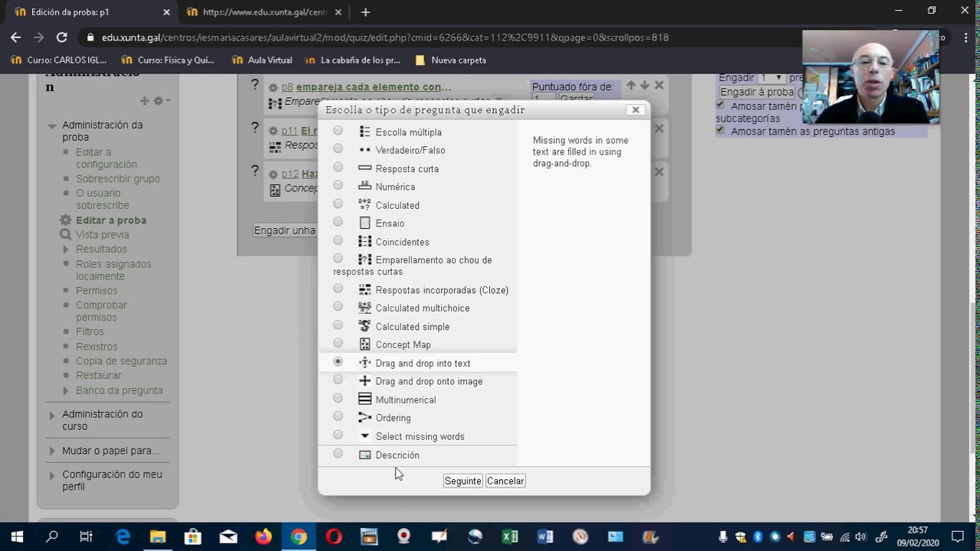
Task: Click the Calculated multichoice icon
Action: (x=364, y=308)
